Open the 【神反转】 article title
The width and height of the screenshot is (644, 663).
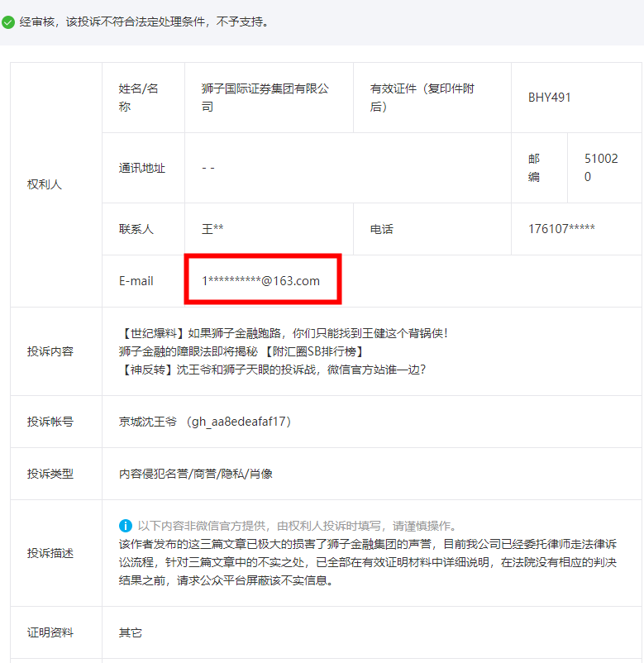[x=272, y=370]
